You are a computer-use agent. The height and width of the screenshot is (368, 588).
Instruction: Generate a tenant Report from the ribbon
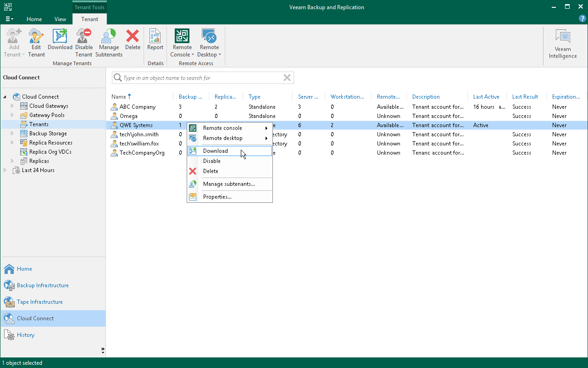pyautogui.click(x=155, y=42)
